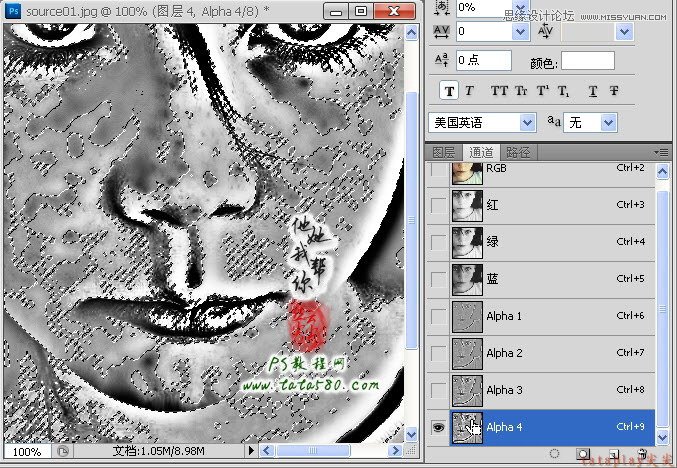Save selection as channel icon

point(583,454)
